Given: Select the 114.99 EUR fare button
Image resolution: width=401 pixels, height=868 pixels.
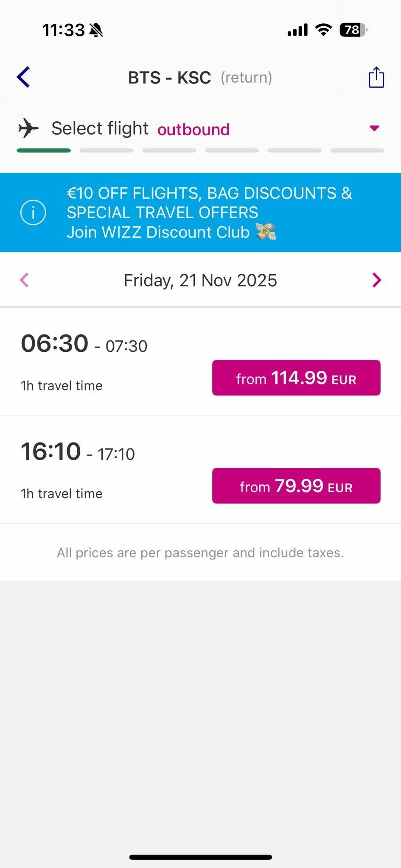Looking at the screenshot, I should [296, 378].
